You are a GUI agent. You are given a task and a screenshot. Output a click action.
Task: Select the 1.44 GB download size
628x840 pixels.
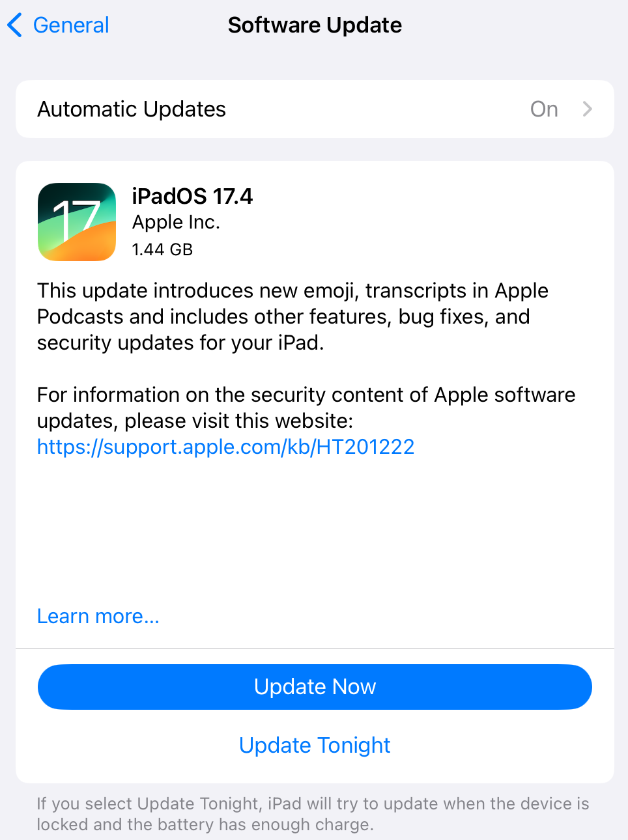tap(162, 249)
